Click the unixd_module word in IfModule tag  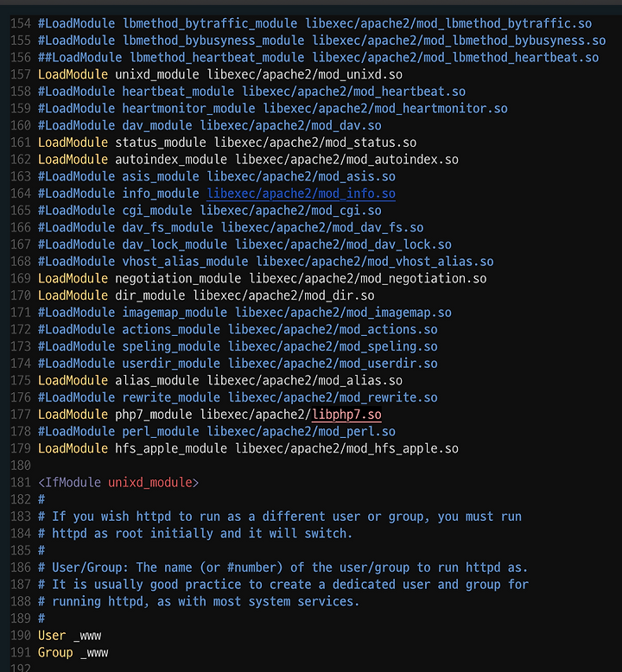click(x=150, y=483)
